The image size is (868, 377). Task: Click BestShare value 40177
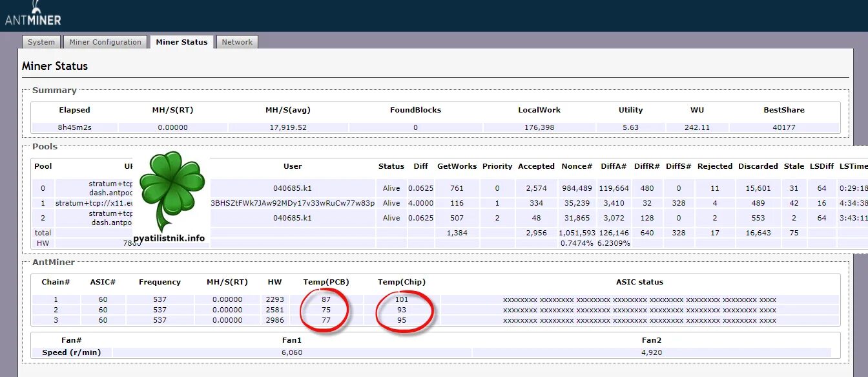784,127
